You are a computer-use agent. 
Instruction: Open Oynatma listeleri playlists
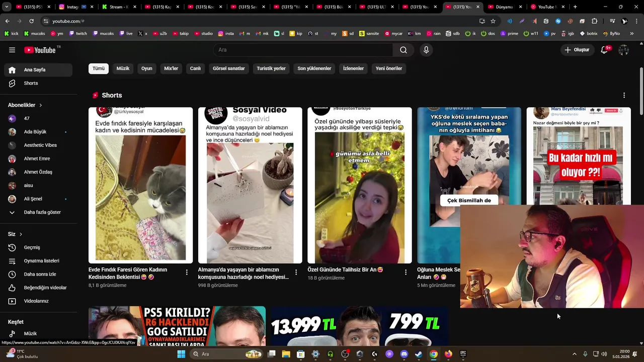click(x=38, y=261)
